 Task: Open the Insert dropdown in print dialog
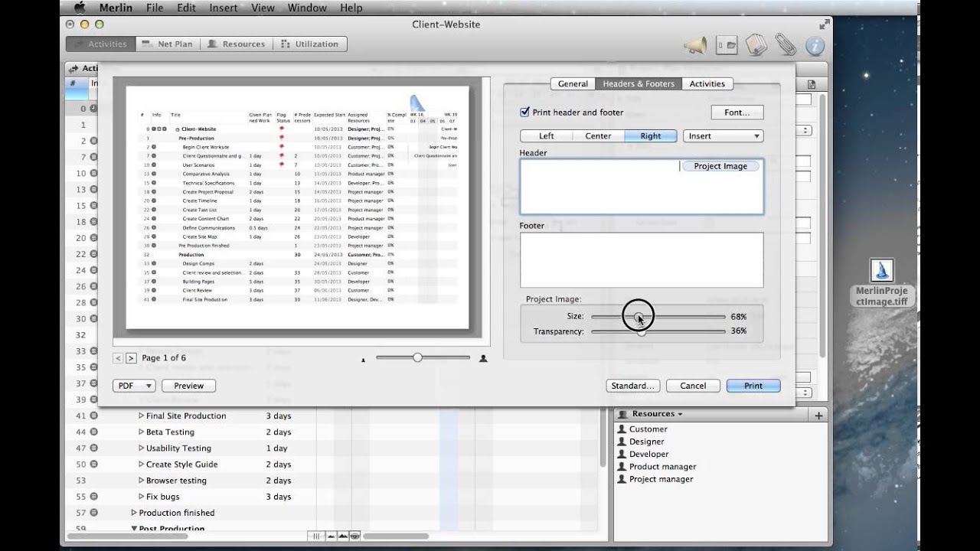723,136
